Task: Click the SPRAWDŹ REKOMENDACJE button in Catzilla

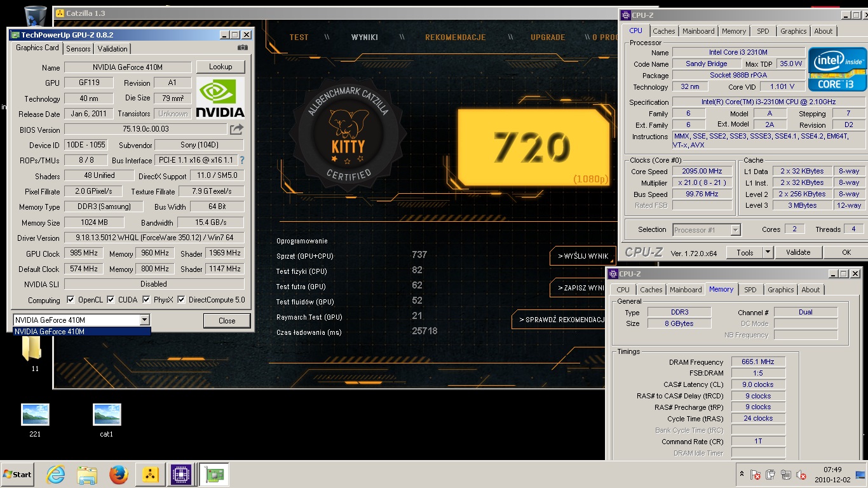Action: [x=558, y=320]
